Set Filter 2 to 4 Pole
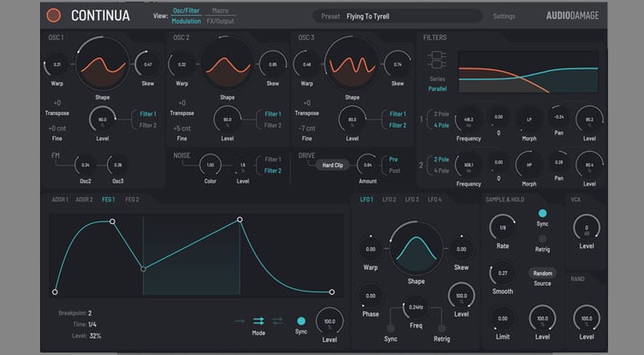 pyautogui.click(x=442, y=170)
